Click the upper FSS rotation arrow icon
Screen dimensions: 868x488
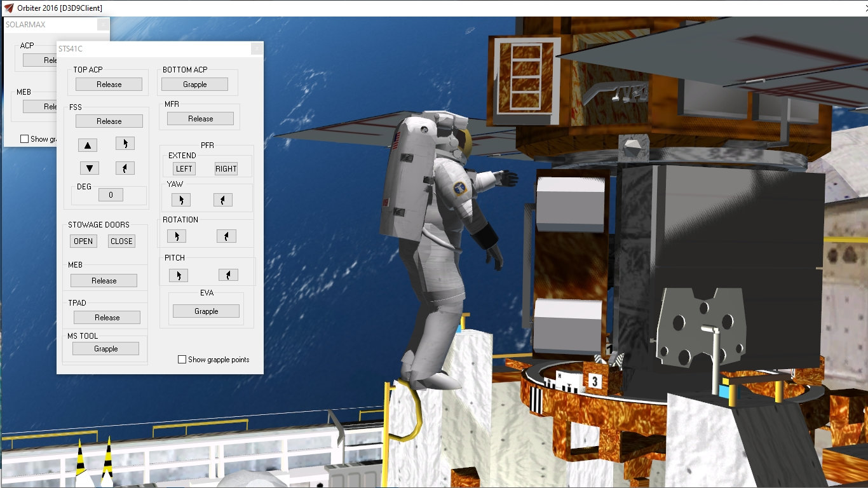125,144
